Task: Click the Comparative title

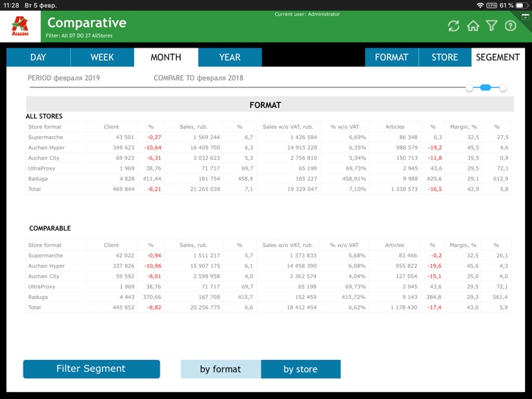Action: click(87, 23)
